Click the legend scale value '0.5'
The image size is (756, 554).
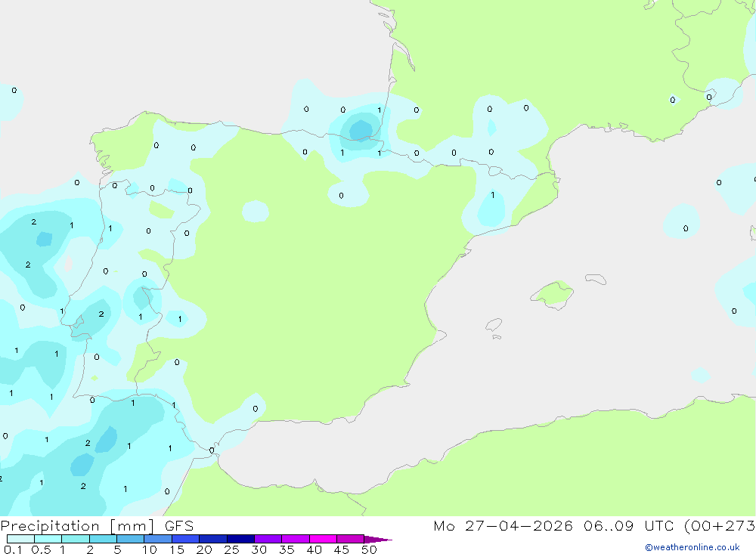pos(41,549)
